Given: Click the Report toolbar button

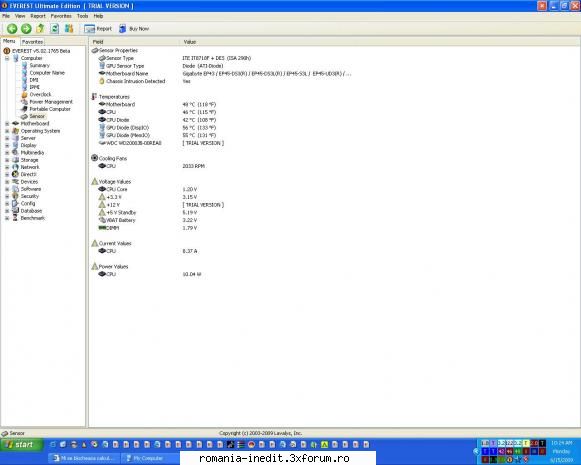Looking at the screenshot, I should point(98,29).
